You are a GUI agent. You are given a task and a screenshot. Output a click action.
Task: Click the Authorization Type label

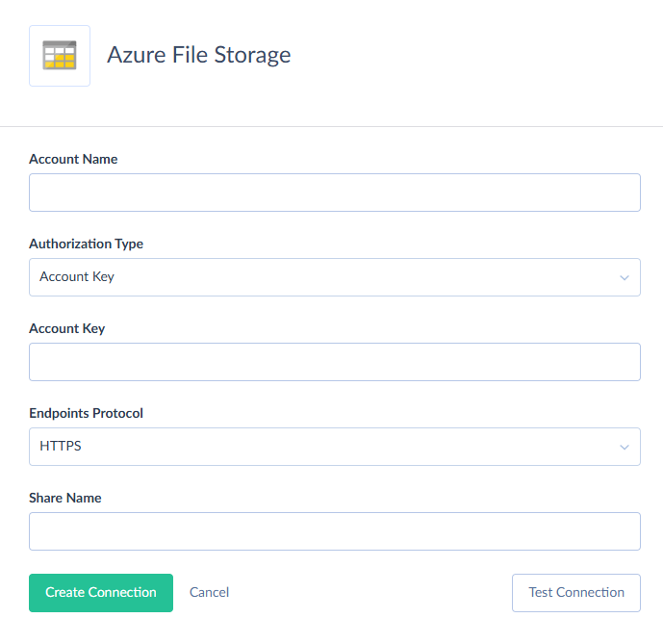[86, 244]
